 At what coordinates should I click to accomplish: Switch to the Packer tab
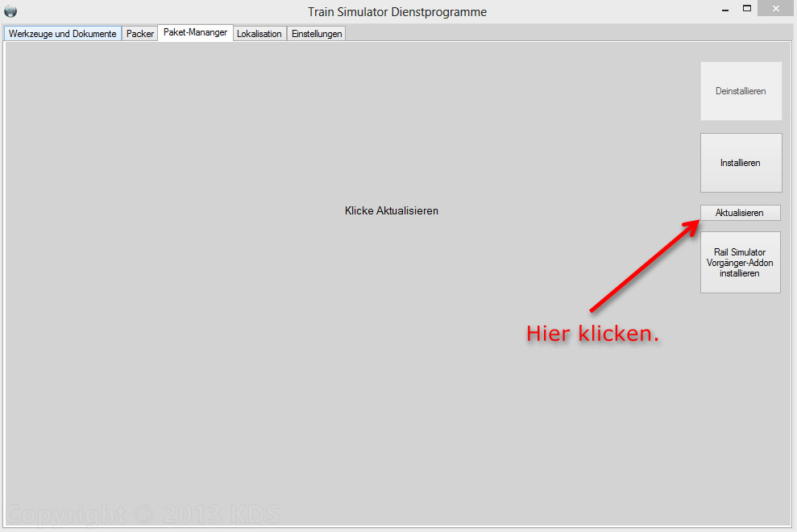point(139,34)
